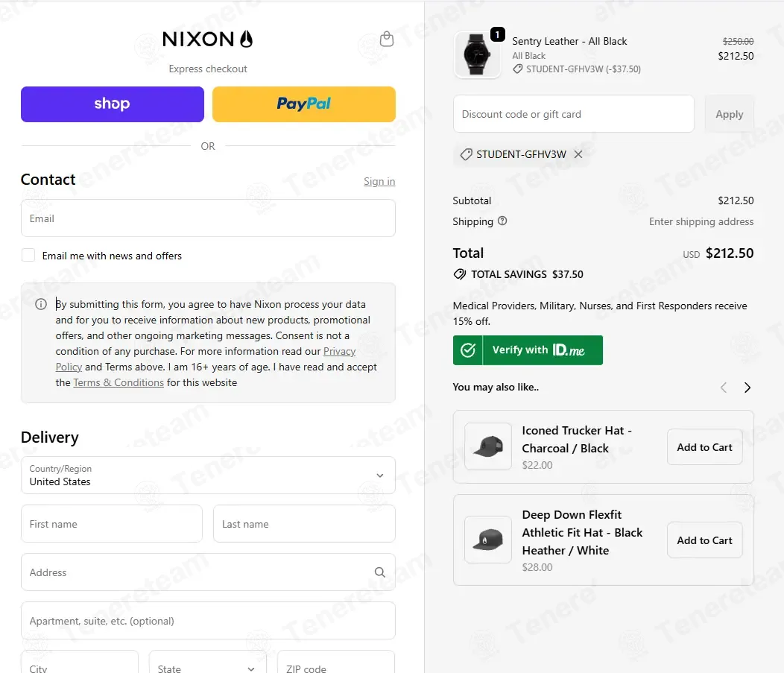Screen dimensions: 784x673
Task: Click the total savings tag icon
Action: [x=460, y=274]
